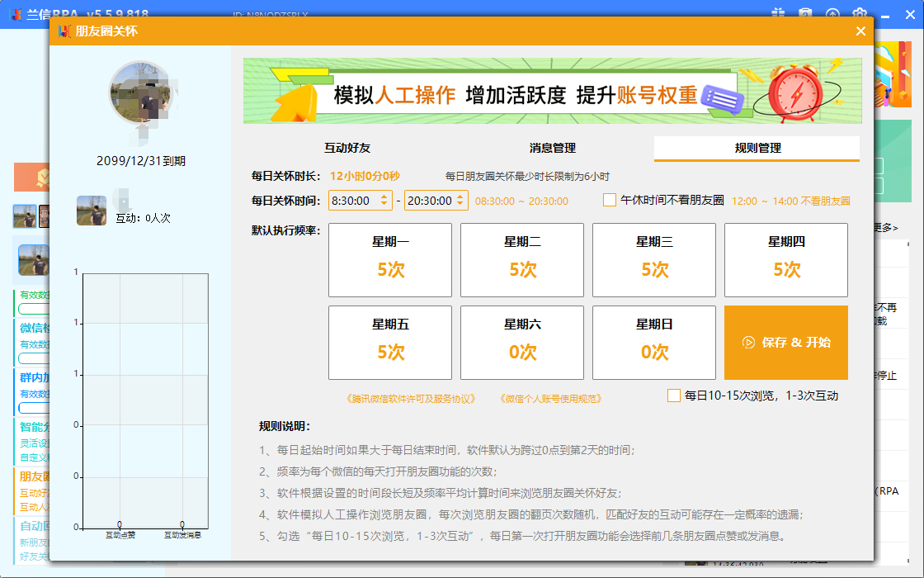The image size is (924, 578).
Task: Open the 腾讯微信软件许可及服务协议 link
Action: coord(412,399)
